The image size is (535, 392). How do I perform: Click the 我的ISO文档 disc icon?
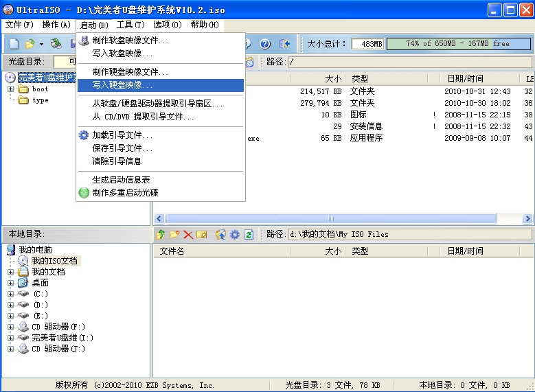(x=23, y=261)
